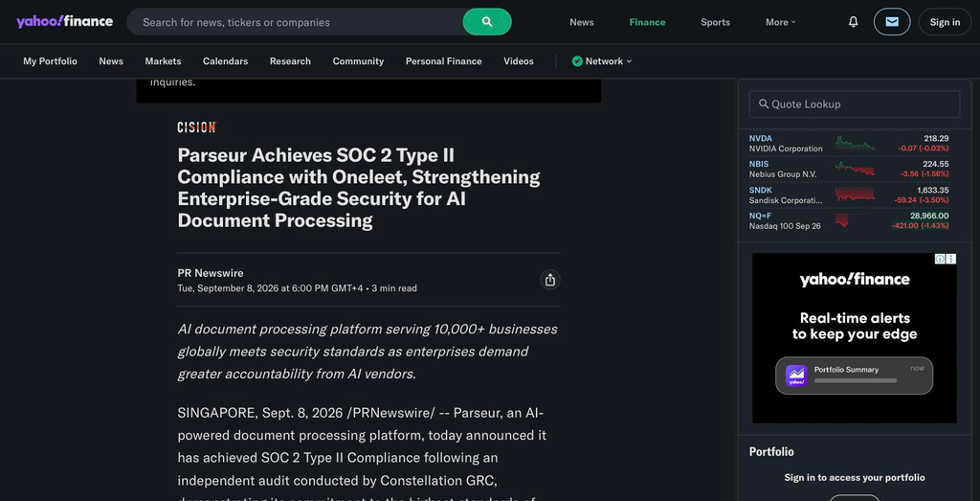Expand the More dropdown
Screen dimensions: 980x501
coord(781,22)
